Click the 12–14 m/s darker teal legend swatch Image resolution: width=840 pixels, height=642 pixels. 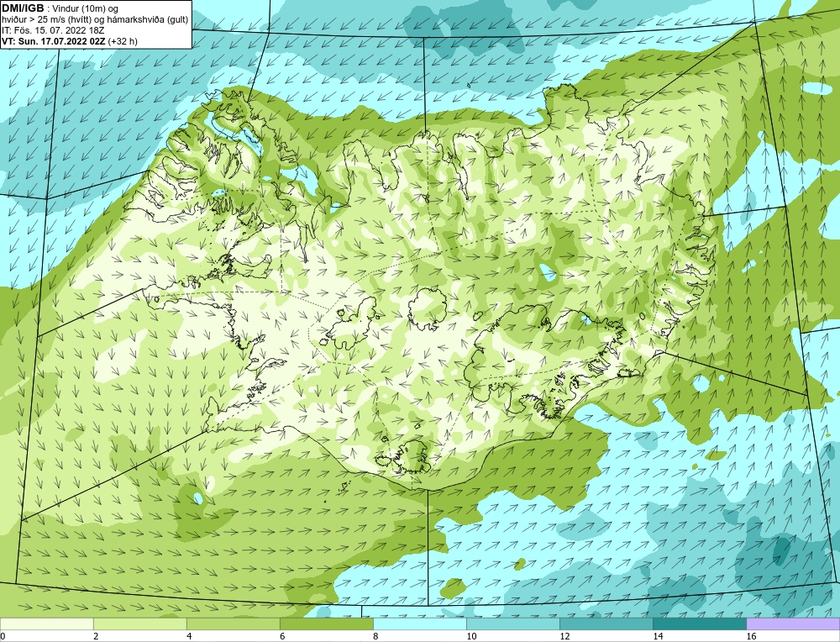[606, 624]
